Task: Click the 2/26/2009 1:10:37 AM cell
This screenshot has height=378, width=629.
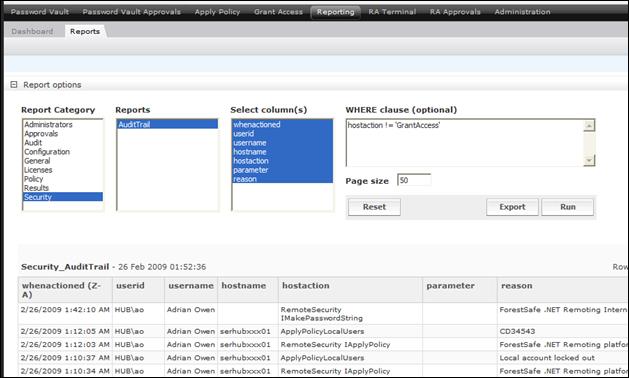Action: [65, 358]
